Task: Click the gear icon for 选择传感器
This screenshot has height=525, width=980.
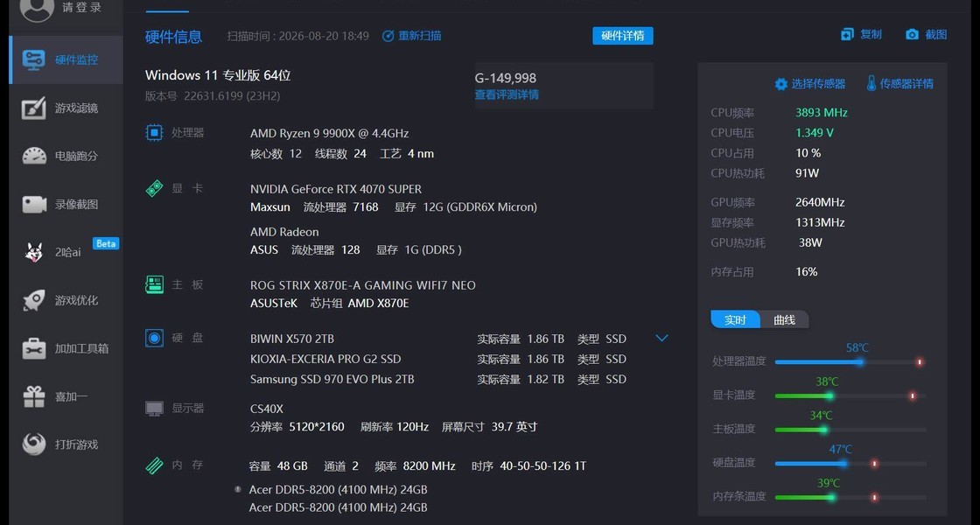Action: coord(780,84)
